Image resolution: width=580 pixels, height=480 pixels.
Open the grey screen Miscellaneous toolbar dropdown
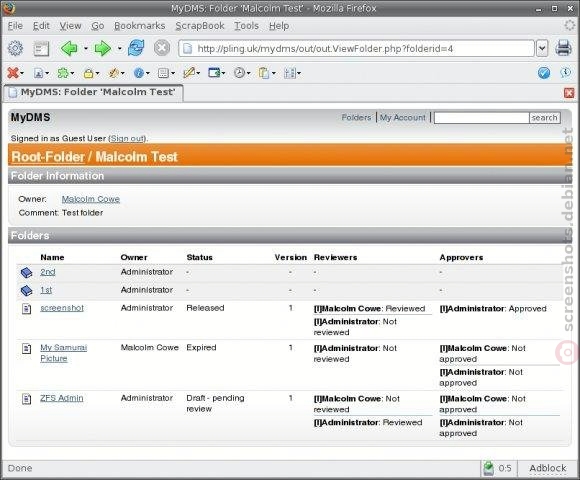(166, 73)
